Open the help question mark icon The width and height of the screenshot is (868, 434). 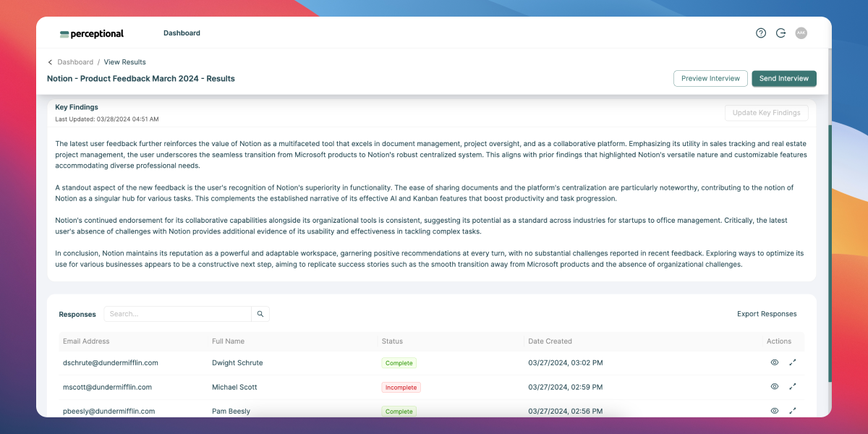761,33
